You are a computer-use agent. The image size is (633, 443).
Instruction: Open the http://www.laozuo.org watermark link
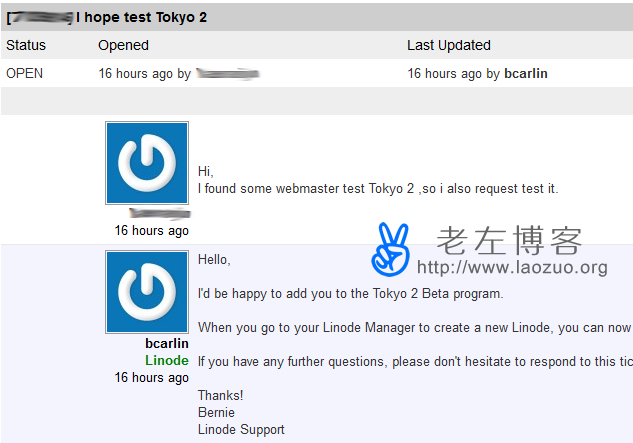click(511, 267)
